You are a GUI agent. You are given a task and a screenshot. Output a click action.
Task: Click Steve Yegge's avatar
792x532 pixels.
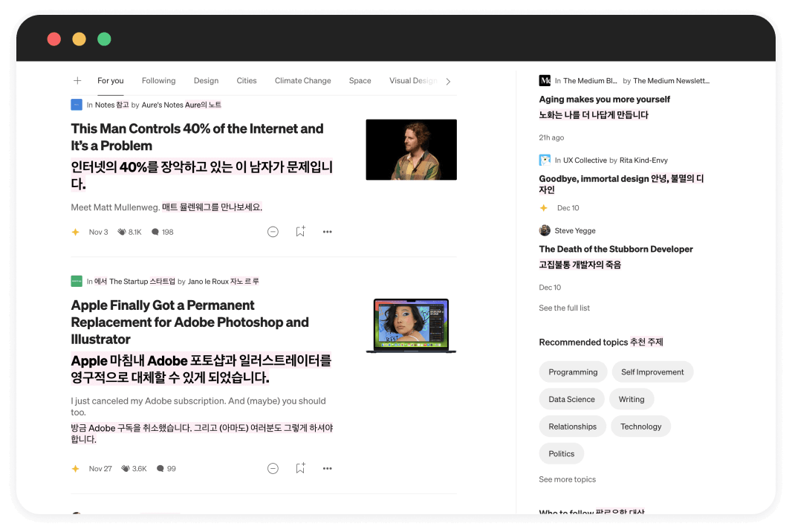(545, 230)
